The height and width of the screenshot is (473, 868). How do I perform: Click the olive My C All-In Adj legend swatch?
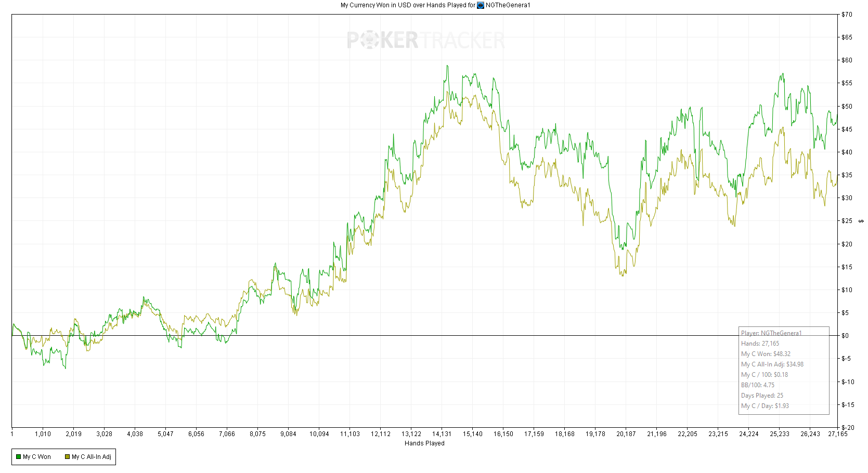67,457
